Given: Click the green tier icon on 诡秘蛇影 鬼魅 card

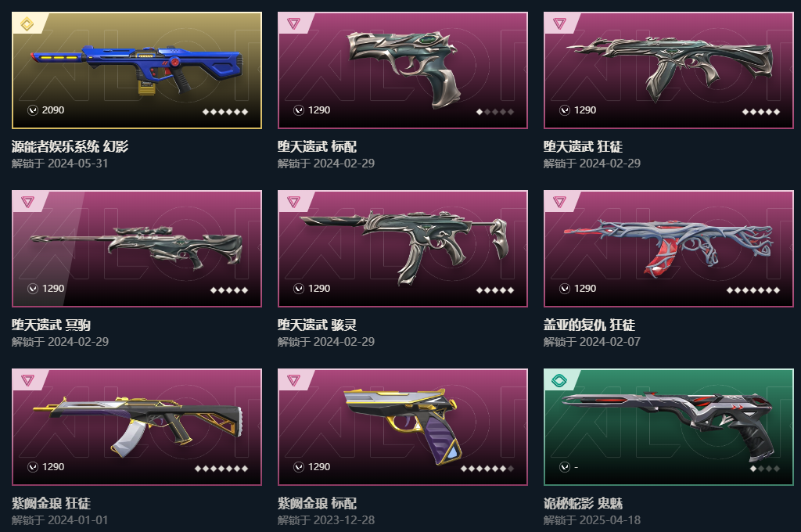Looking at the screenshot, I should click(x=559, y=380).
